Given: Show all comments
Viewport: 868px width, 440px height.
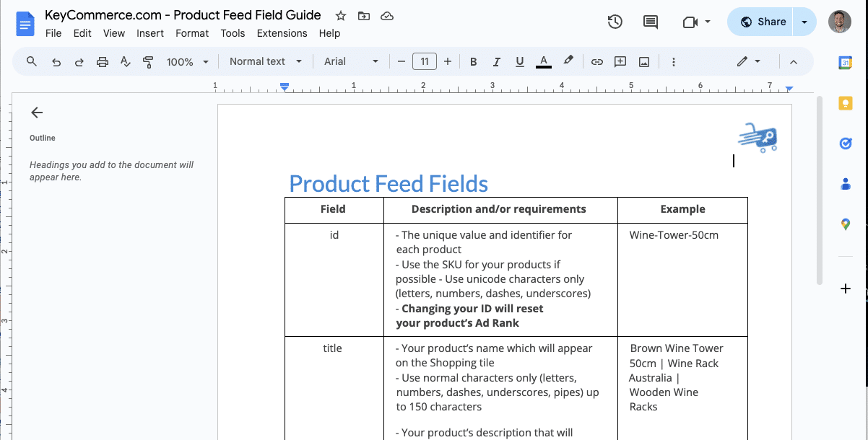Looking at the screenshot, I should 649,22.
